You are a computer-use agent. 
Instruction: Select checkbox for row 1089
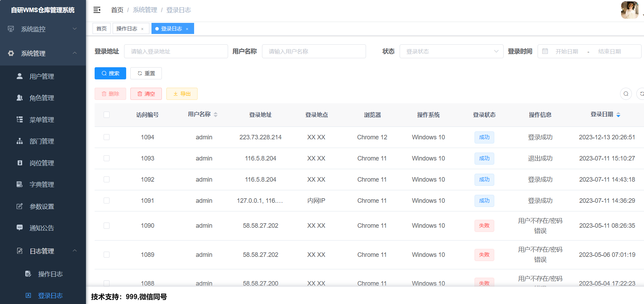106,255
